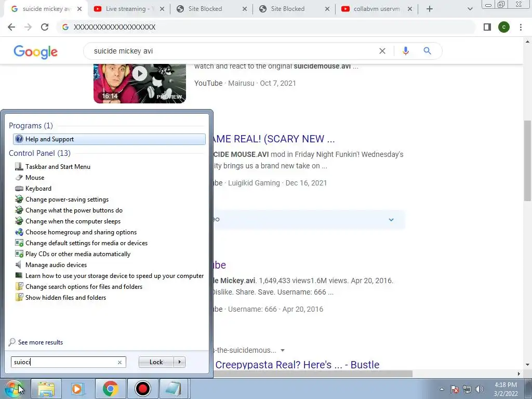Open File Explorer from taskbar
Image resolution: width=532 pixels, height=399 pixels.
click(x=46, y=389)
